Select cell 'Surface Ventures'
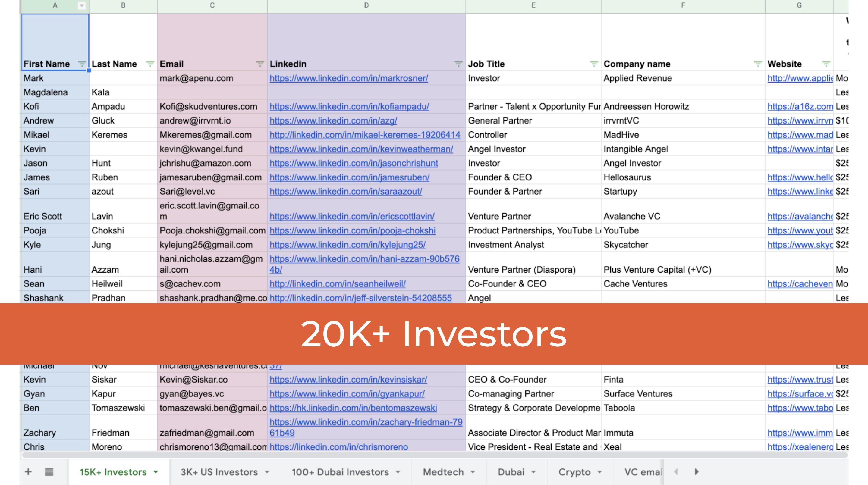This screenshot has height=485, width=868. tap(683, 394)
